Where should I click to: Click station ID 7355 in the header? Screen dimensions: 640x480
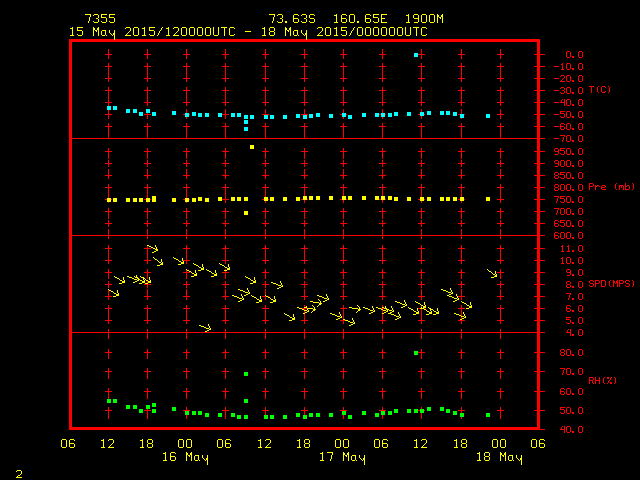click(x=100, y=19)
